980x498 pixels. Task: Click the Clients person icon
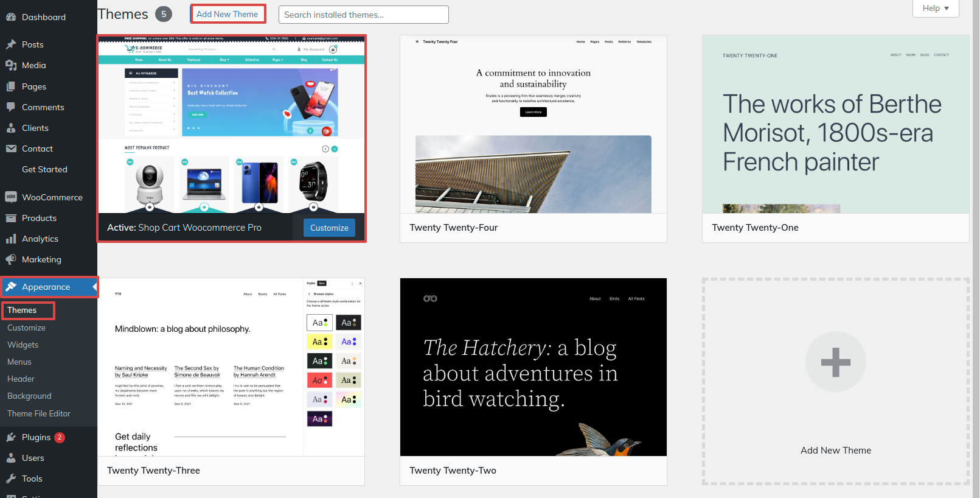coord(11,128)
